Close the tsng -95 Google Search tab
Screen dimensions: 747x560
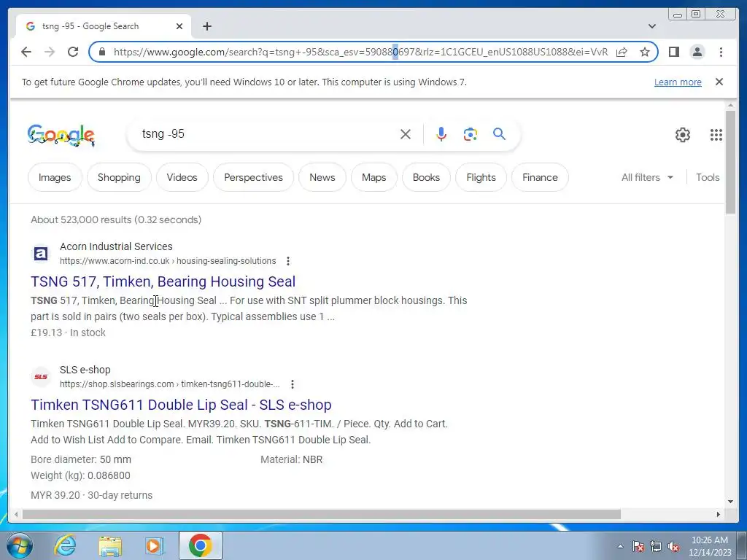click(x=179, y=26)
